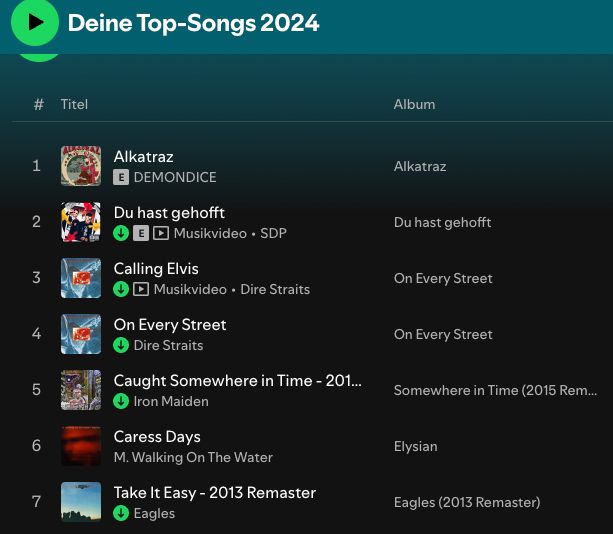Open the Caught Somewhere in Time cover thumbnail
613x534 pixels.
(81, 390)
